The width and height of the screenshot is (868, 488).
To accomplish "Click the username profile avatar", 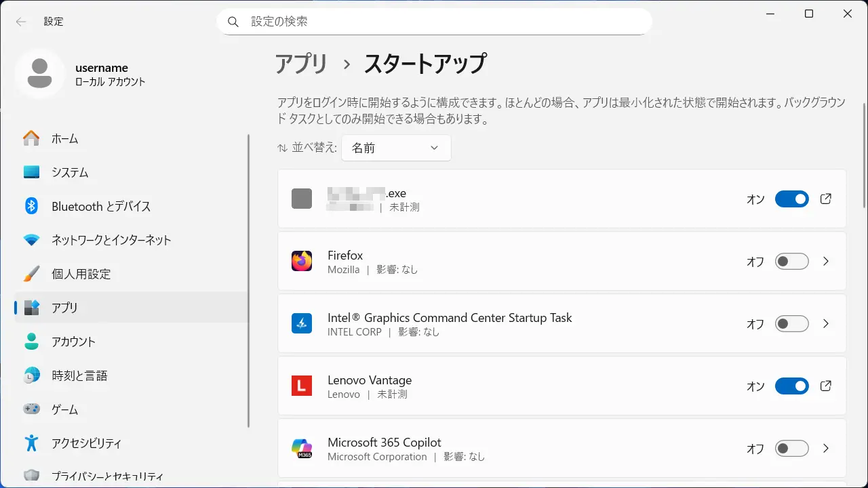I will coord(39,74).
